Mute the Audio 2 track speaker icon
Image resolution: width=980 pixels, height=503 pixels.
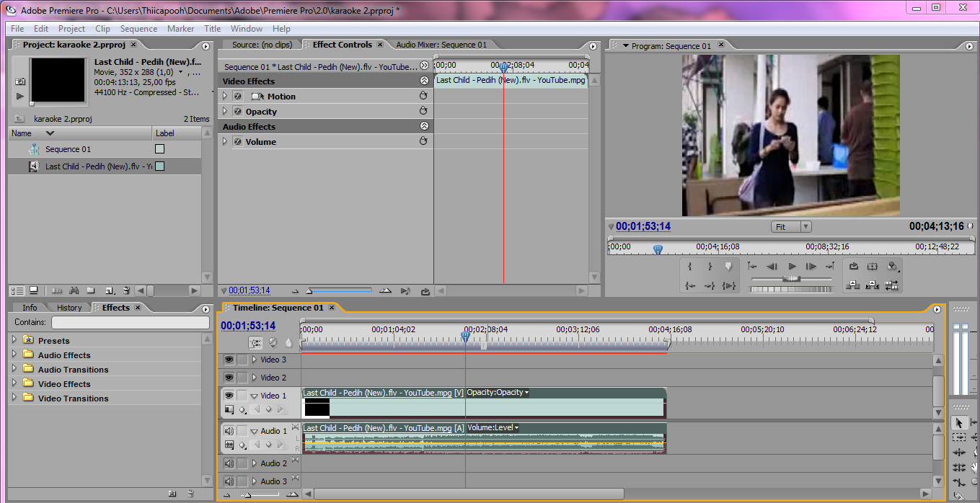click(x=229, y=463)
